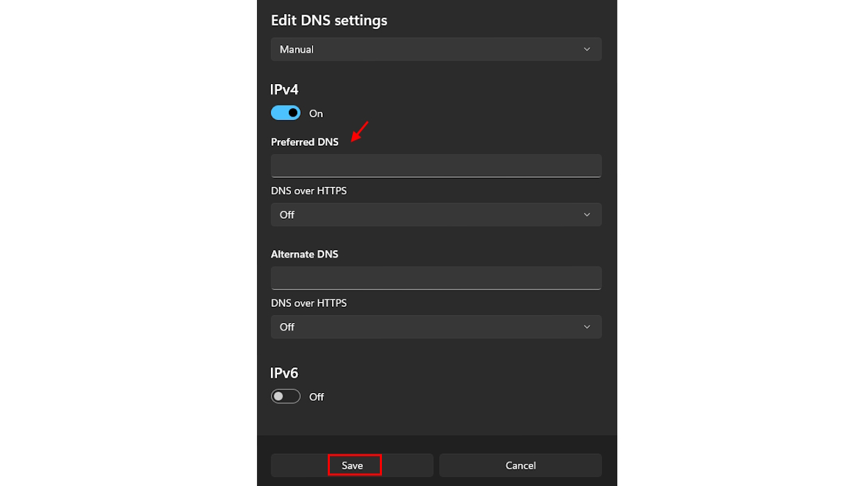Click inside the Alternate DNS entry field

436,278
